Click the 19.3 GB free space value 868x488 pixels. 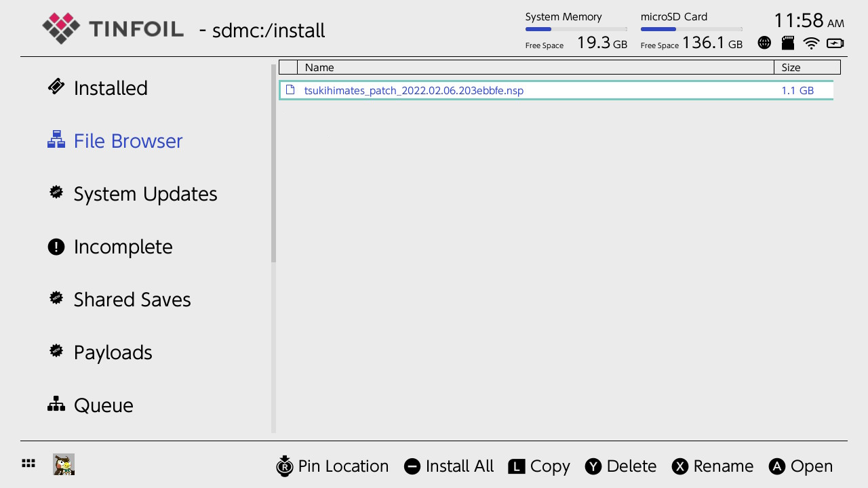point(602,43)
